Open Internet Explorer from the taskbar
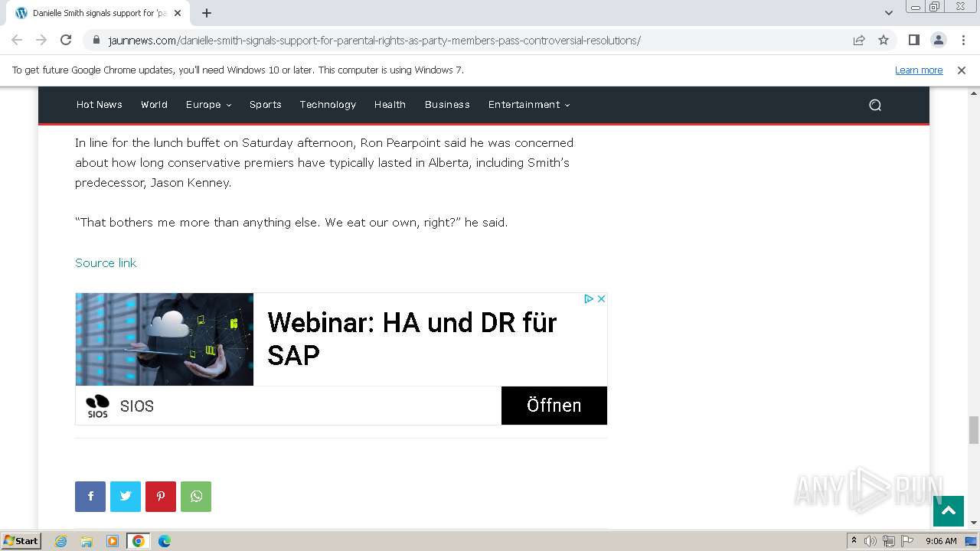The height and width of the screenshot is (551, 980). (x=60, y=541)
